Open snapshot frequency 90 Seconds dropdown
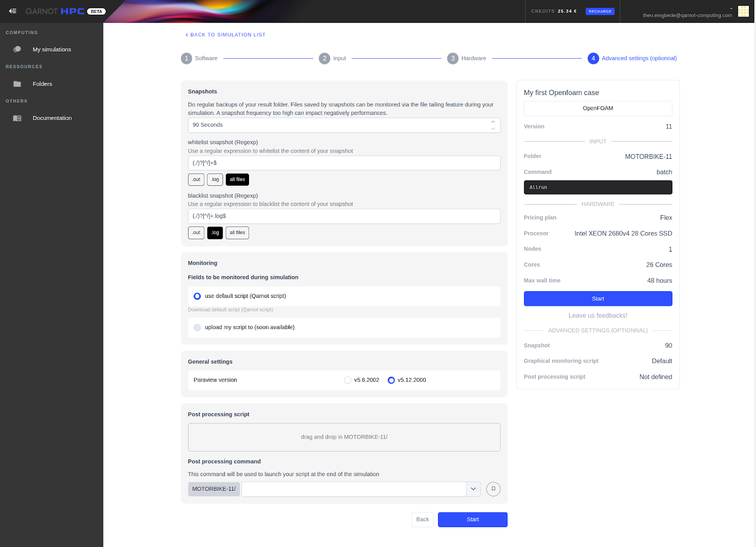 tap(344, 125)
